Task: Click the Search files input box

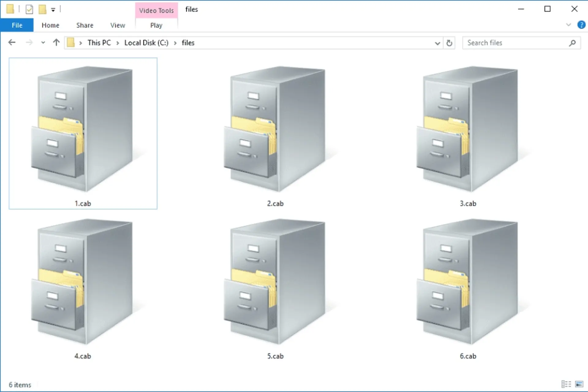Action: pos(514,43)
